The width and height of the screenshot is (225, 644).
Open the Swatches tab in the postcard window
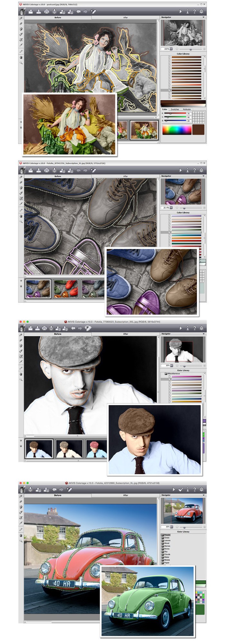click(175, 109)
